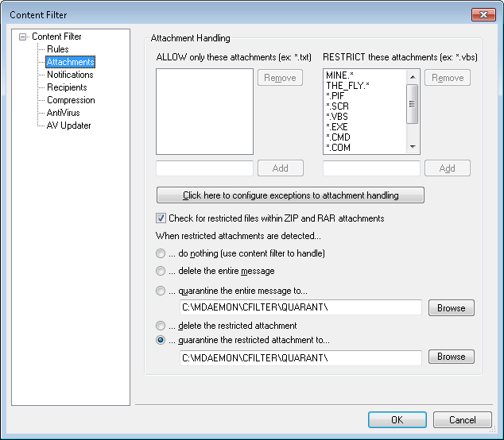Select 'quarantine the entire message to' option
The image size is (504, 440).
(x=161, y=291)
